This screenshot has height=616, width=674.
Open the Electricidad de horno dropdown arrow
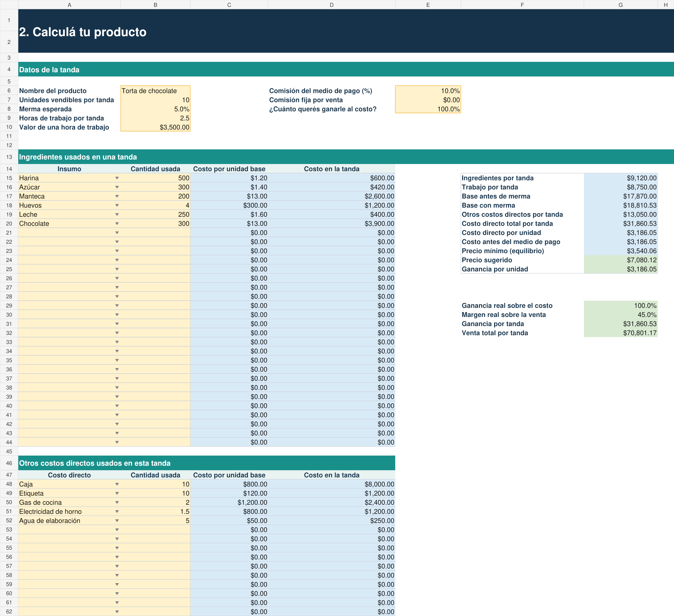point(117,511)
